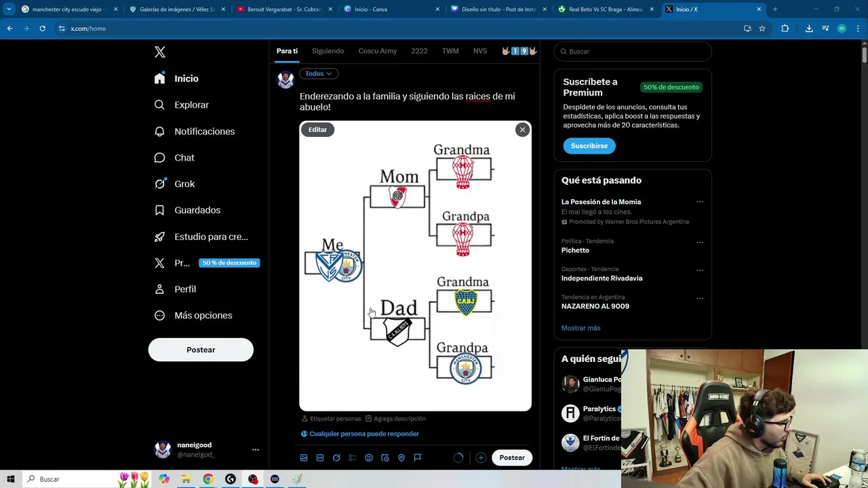Click the location pin icon in composer
This screenshot has width=868, height=488.
point(401,457)
